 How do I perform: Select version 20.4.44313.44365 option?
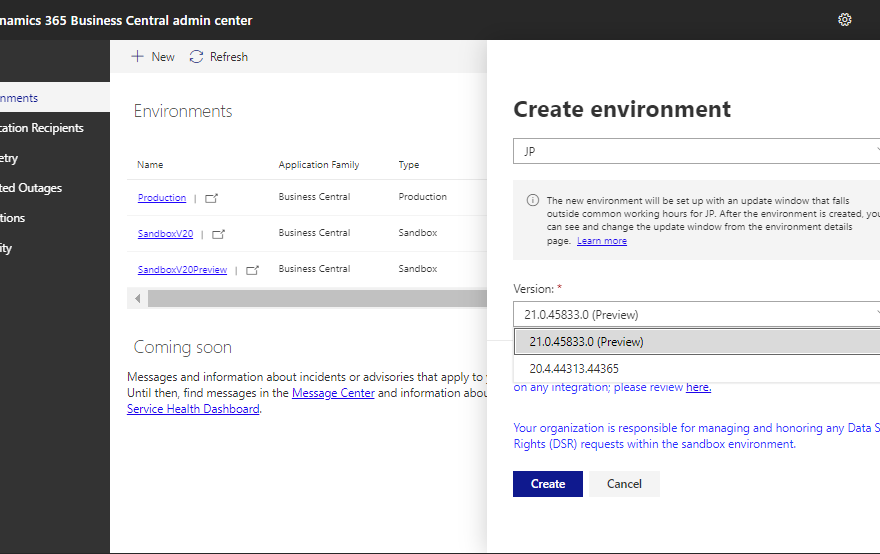click(698, 369)
